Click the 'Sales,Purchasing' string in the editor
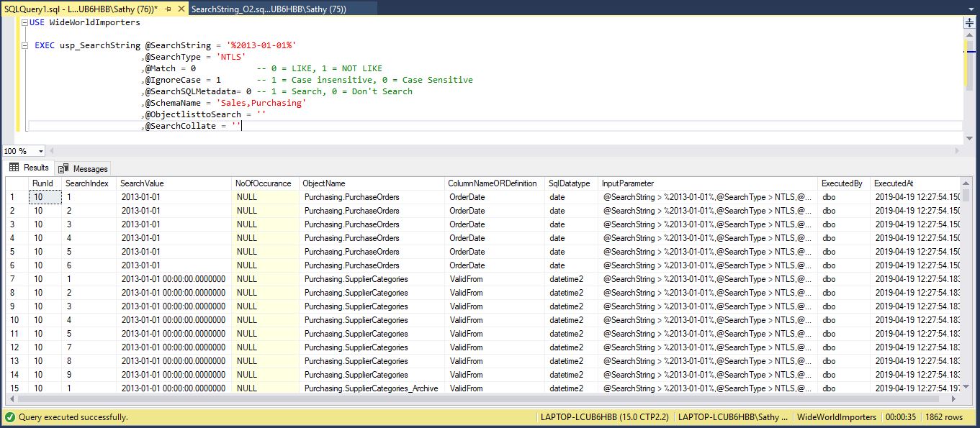This screenshot has height=428, width=980. [261, 103]
